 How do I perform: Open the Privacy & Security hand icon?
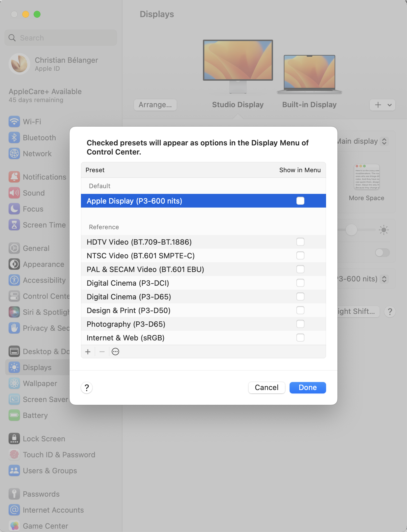click(x=14, y=328)
